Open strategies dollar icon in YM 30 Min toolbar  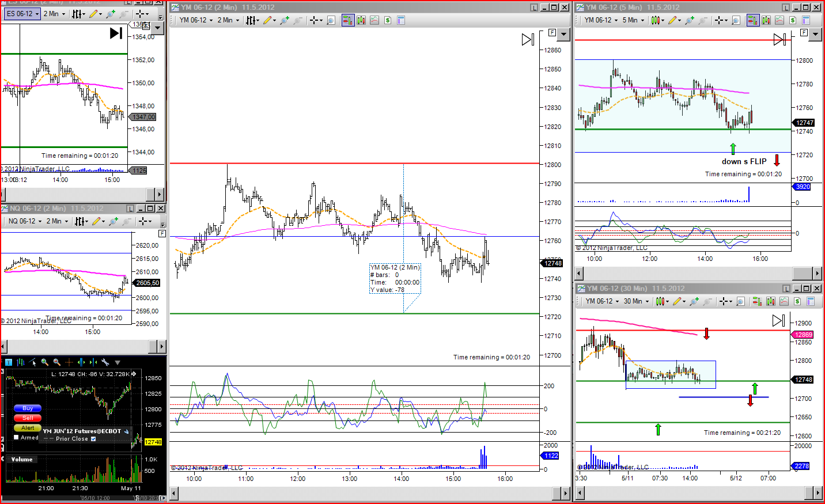click(797, 301)
